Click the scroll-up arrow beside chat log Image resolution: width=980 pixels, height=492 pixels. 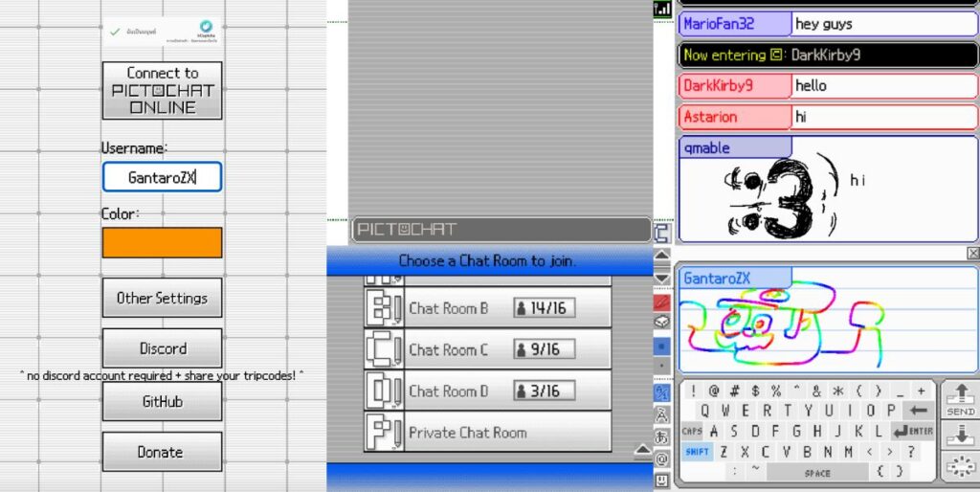[662, 255]
